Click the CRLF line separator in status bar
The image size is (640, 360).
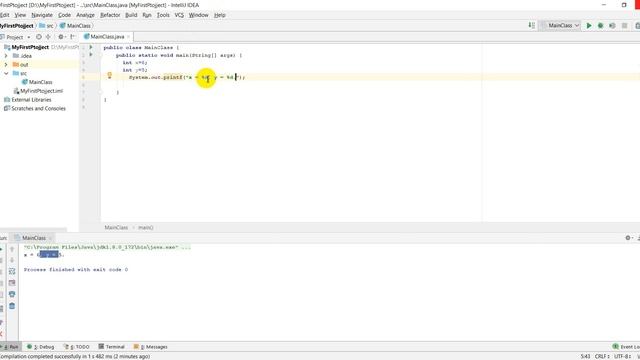(602, 356)
